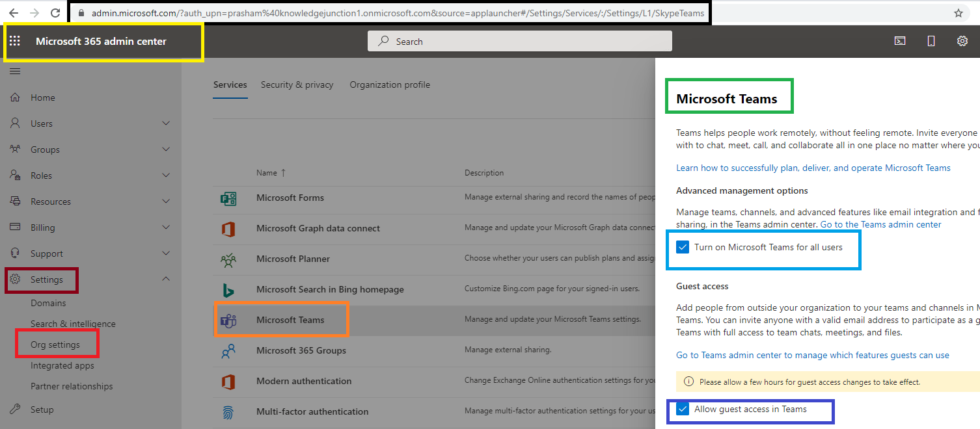Open the settings gear in header
The image size is (980, 429).
tap(962, 41)
